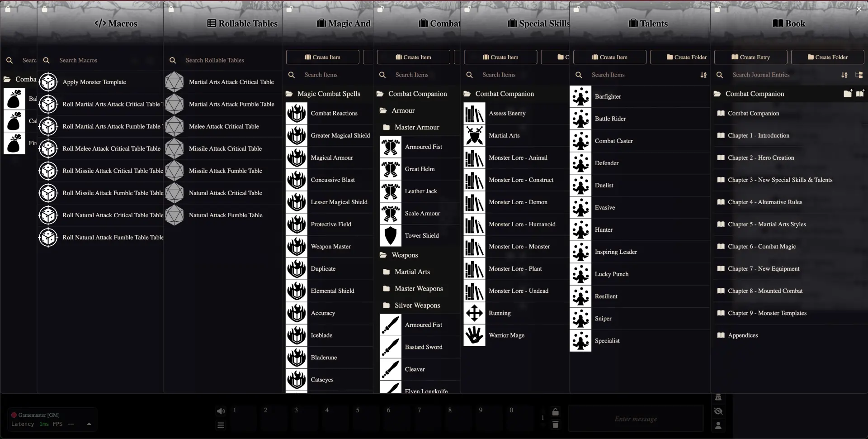Click the dice icon for Apply Monster Template
The image size is (868, 439).
click(48, 82)
